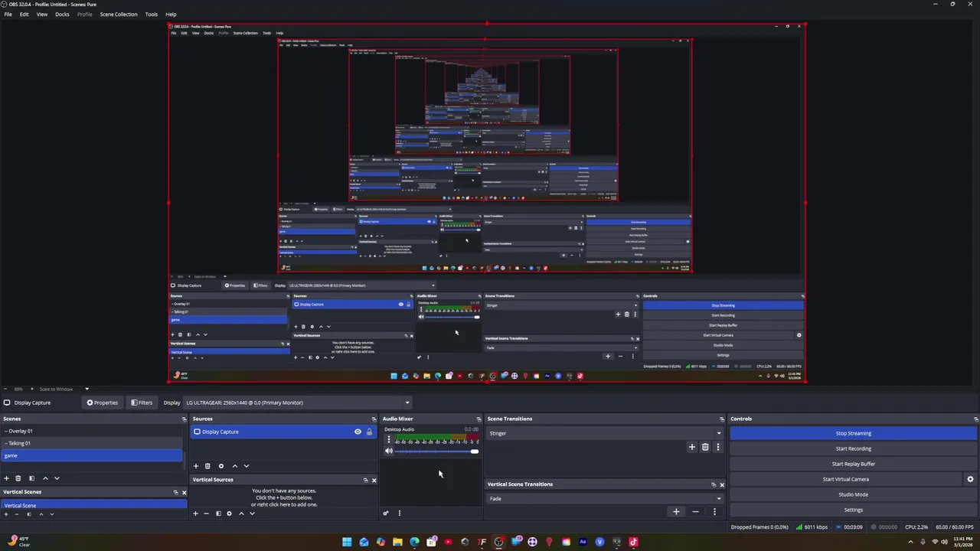Open source properties gear in the Sources toolbar

(x=221, y=466)
